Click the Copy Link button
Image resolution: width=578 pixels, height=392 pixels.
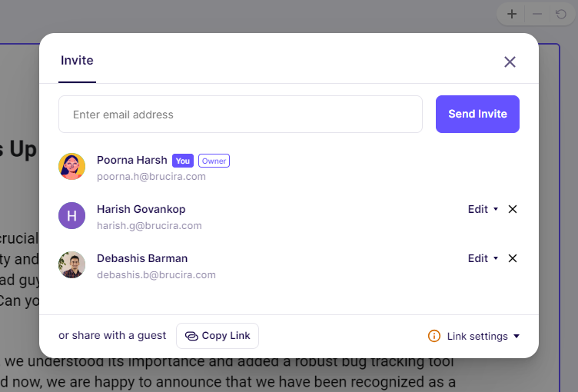218,336
